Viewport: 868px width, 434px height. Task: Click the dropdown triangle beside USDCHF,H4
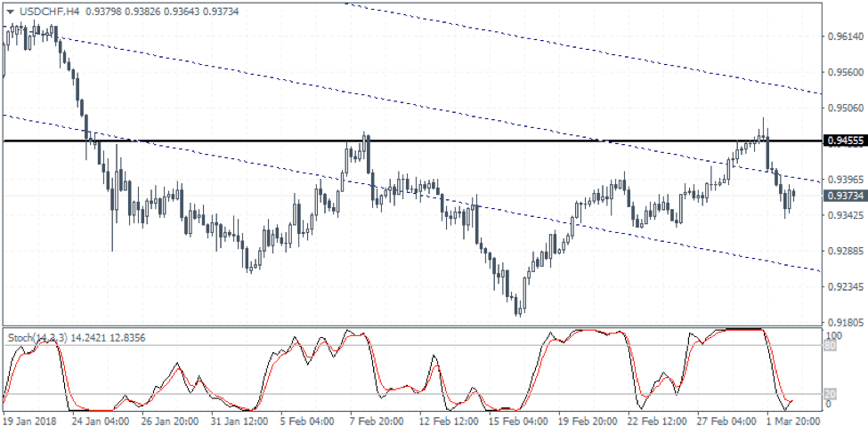tap(9, 10)
